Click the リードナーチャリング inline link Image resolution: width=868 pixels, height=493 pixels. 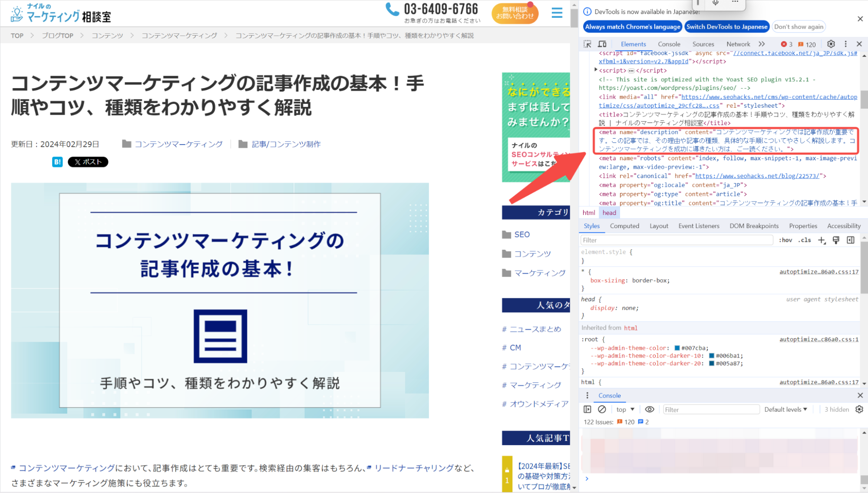(x=414, y=468)
